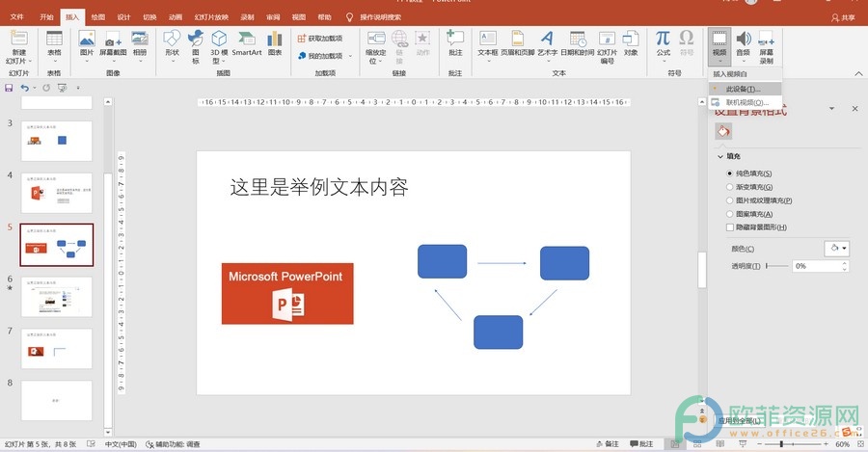Switch to the 幻灯片放映 slideshow tab

pyautogui.click(x=211, y=17)
